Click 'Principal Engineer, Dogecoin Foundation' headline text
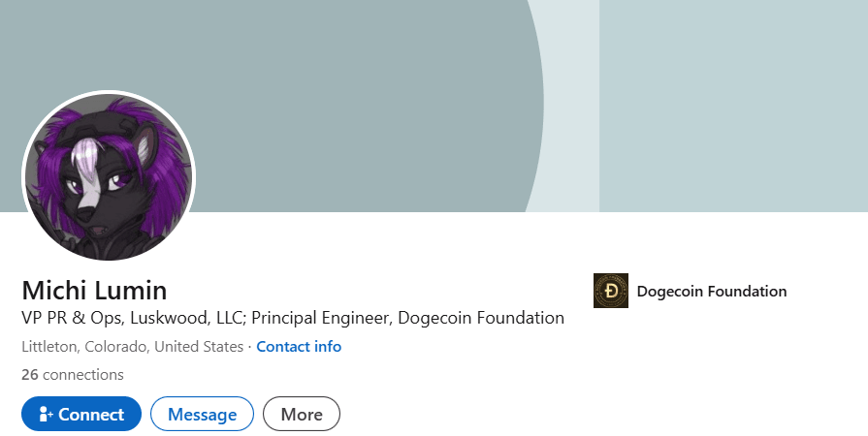868x436 pixels. [407, 318]
